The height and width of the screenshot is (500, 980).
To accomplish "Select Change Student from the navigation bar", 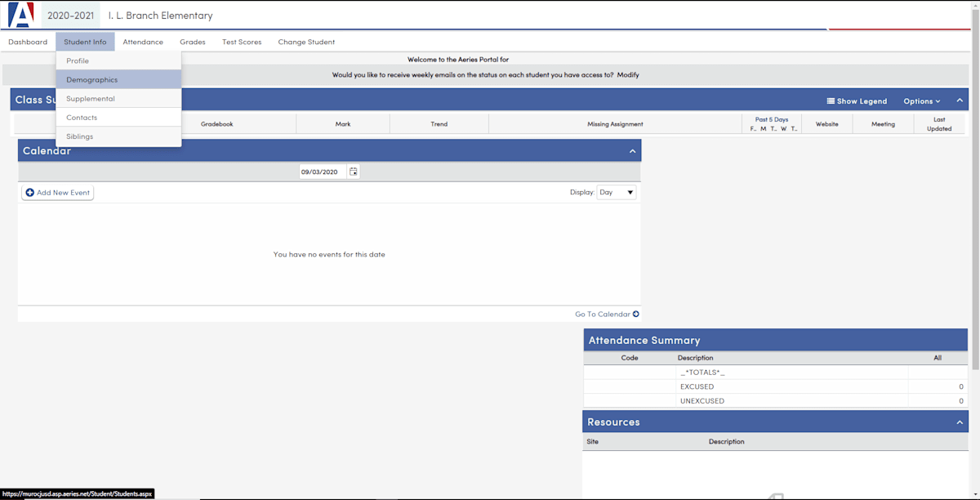I will (306, 41).
